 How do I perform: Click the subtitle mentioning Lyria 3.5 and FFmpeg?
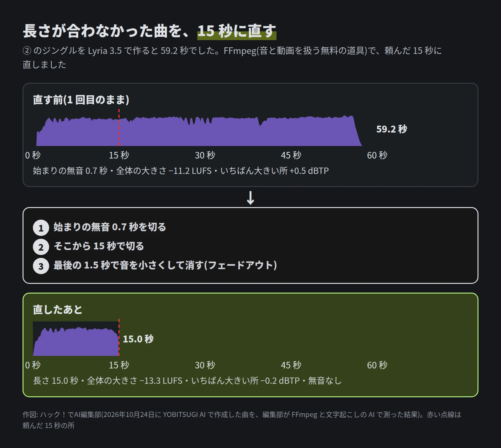[232, 57]
